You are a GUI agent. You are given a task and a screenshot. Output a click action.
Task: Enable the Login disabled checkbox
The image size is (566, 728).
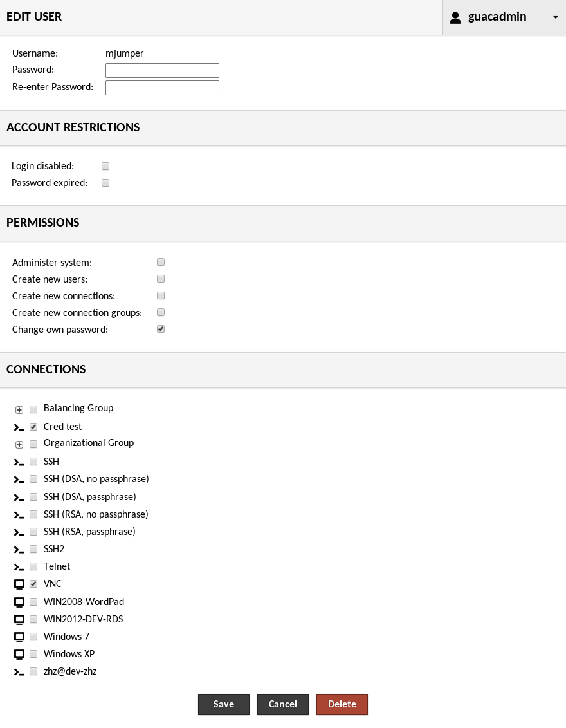(105, 166)
